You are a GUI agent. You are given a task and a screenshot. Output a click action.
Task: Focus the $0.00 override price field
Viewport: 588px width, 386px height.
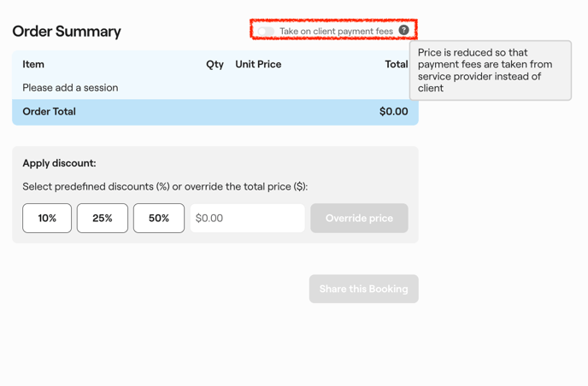247,219
